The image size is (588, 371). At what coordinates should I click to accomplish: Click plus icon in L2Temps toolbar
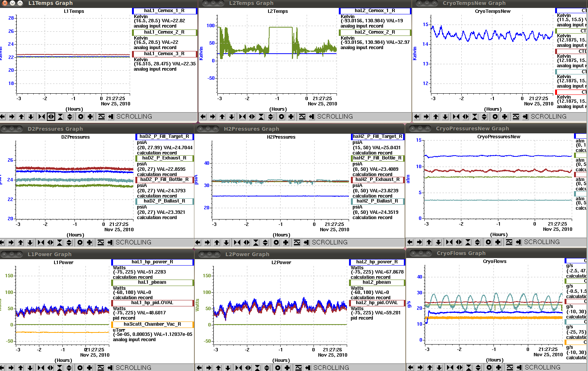(x=291, y=117)
